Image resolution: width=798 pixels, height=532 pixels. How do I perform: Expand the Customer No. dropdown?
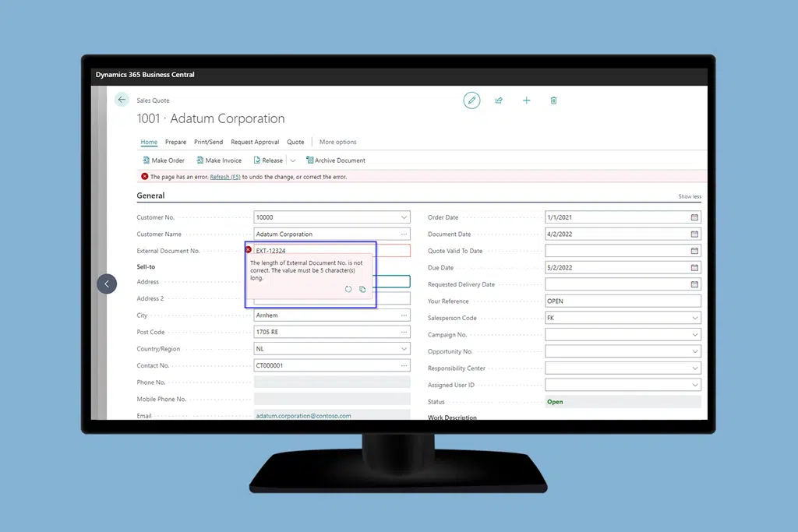tap(404, 217)
